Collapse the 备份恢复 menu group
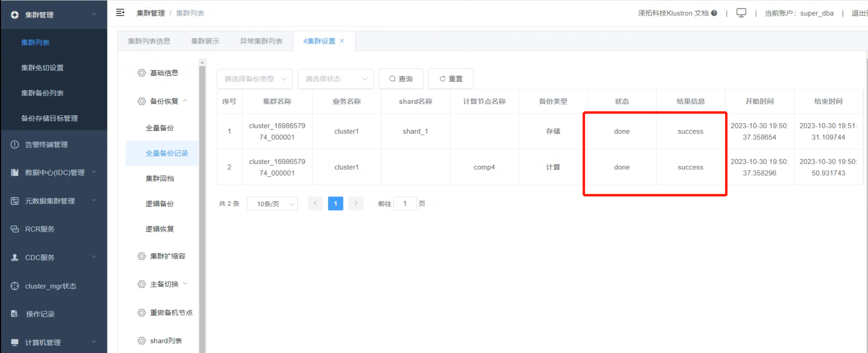The height and width of the screenshot is (353, 868). click(185, 101)
